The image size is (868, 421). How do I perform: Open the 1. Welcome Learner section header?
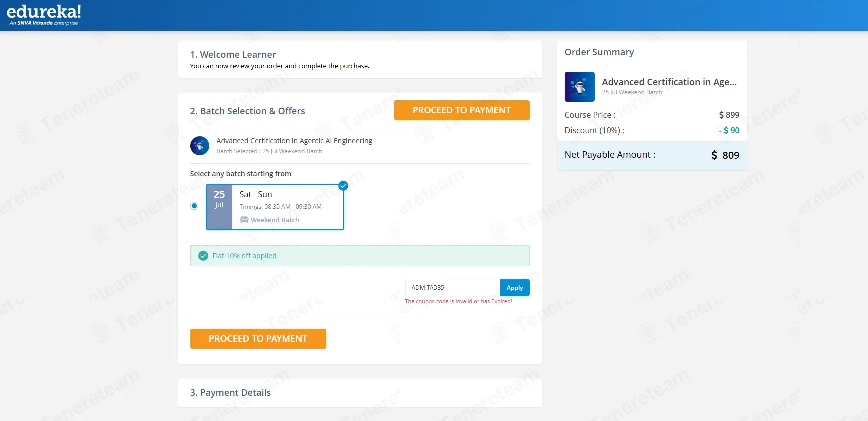pos(233,55)
